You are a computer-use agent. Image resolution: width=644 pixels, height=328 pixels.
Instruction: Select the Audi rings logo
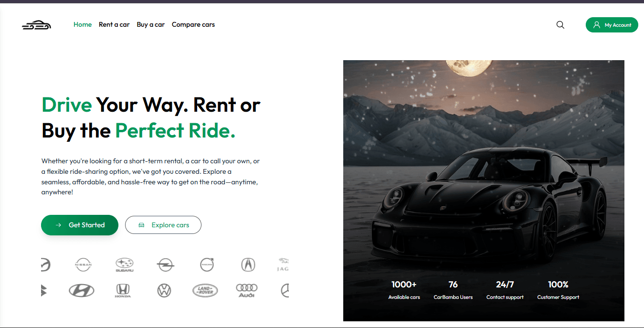tap(247, 290)
